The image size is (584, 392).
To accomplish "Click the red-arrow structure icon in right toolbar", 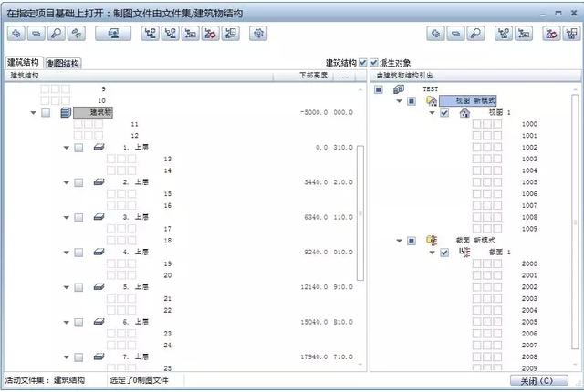I will 551,34.
